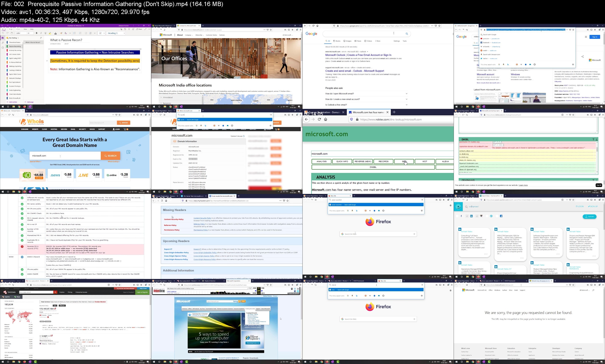Viewport: 605px width, 364px height.
Task: Click Reload icon in large Robtex browser window
Action: coord(319,119)
